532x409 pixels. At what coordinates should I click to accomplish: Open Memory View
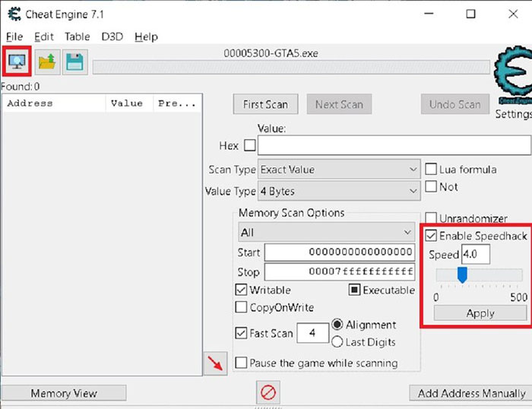pyautogui.click(x=64, y=393)
